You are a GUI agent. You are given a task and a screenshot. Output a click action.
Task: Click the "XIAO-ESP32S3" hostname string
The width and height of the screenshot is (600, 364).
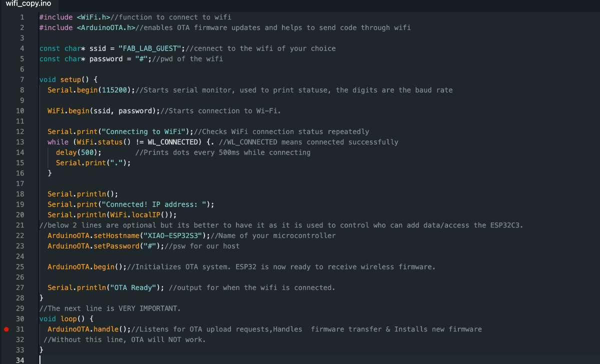click(173, 235)
